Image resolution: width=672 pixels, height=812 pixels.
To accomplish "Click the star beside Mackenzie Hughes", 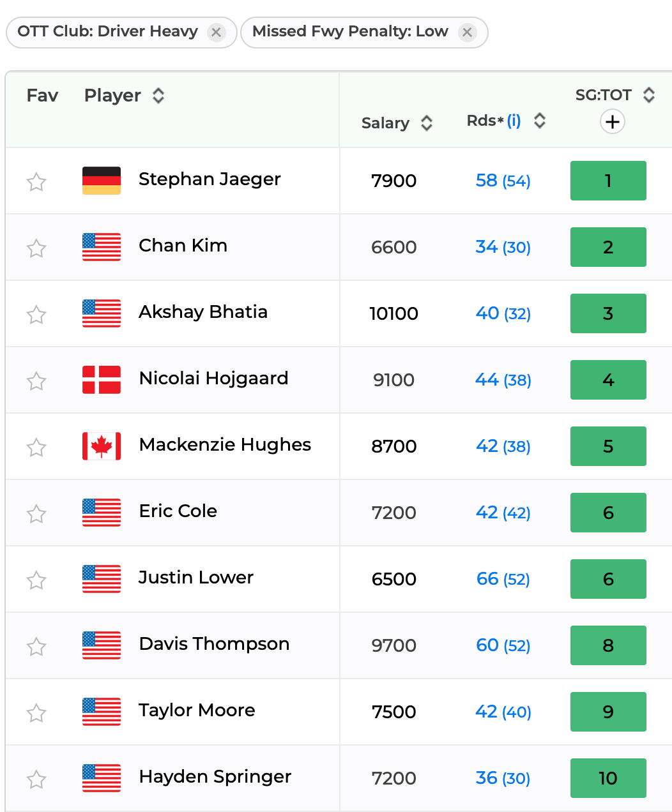I will pos(36,447).
